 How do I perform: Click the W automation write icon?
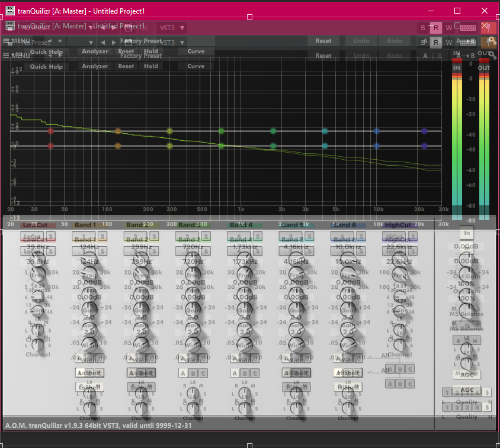pos(448,28)
